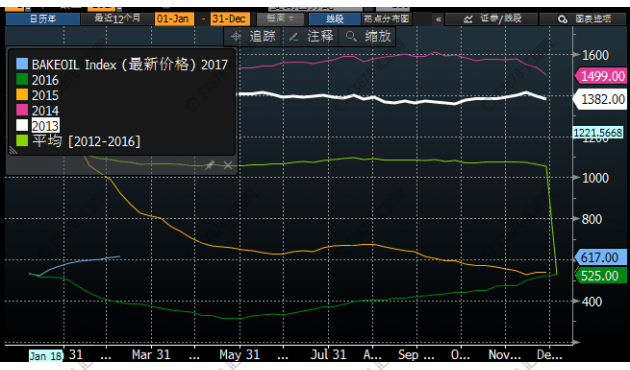
Task: Click the lime green 平均 legend swatch
Action: [22, 141]
